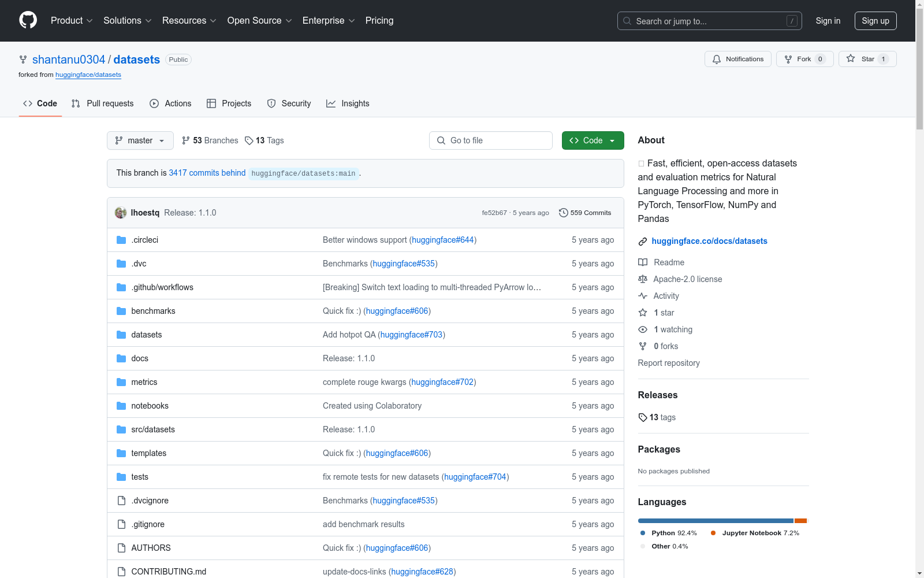924x578 pixels.
Task: Click the Notifications button
Action: (738, 59)
